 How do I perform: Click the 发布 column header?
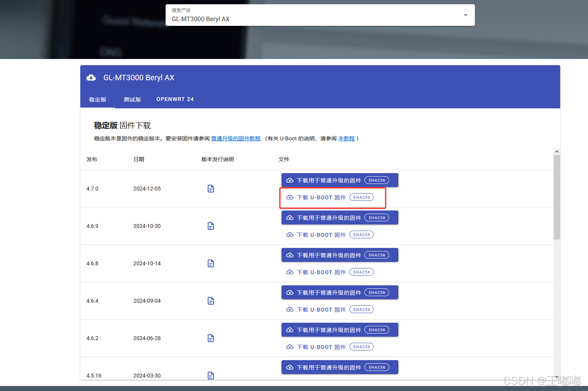click(x=92, y=159)
